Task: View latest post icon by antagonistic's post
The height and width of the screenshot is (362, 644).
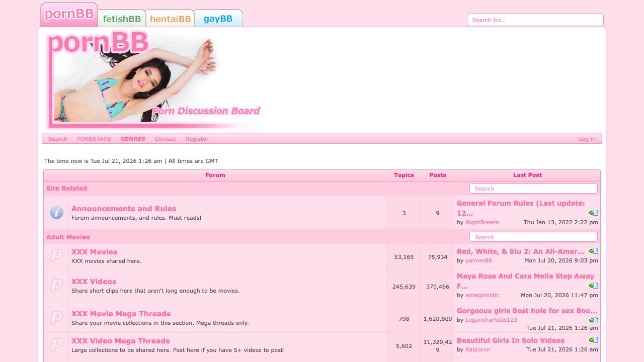Action: [x=594, y=286]
